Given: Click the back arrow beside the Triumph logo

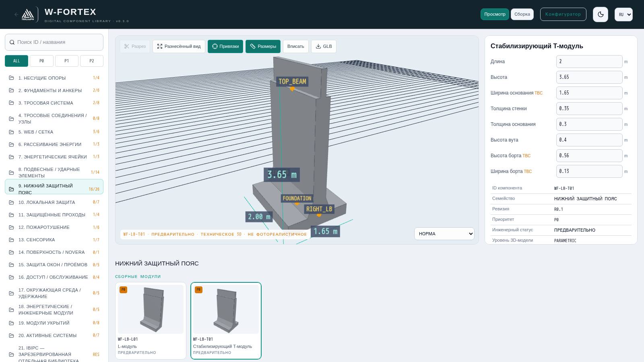Looking at the screenshot, I should (x=16, y=14).
